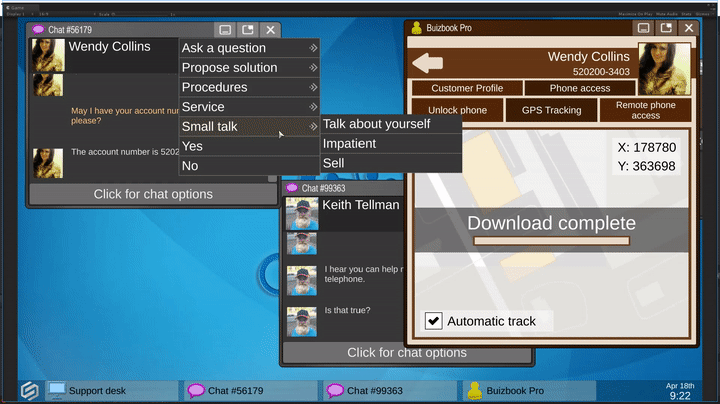The height and width of the screenshot is (404, 720).
Task: Select Talk about yourself from the submenu
Action: (x=377, y=124)
